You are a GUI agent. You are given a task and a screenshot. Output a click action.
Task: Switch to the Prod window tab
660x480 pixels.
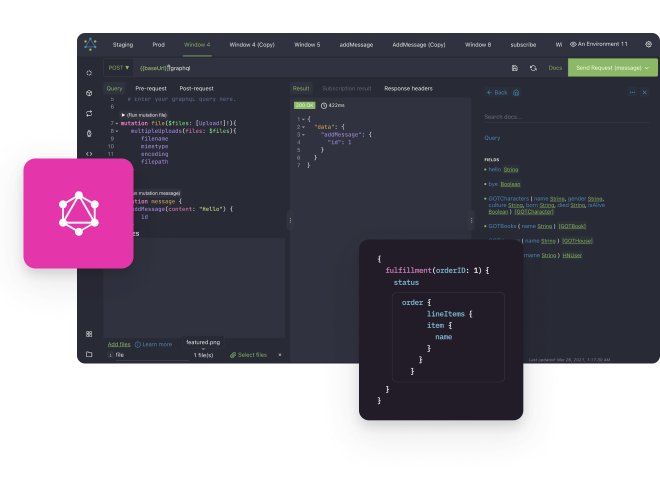tap(158, 45)
